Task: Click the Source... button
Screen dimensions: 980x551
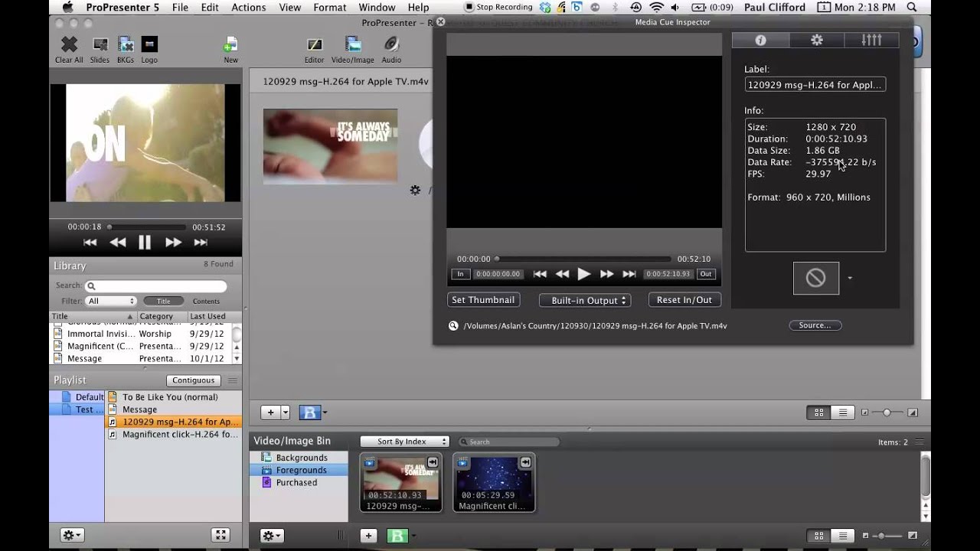Action: tap(815, 325)
